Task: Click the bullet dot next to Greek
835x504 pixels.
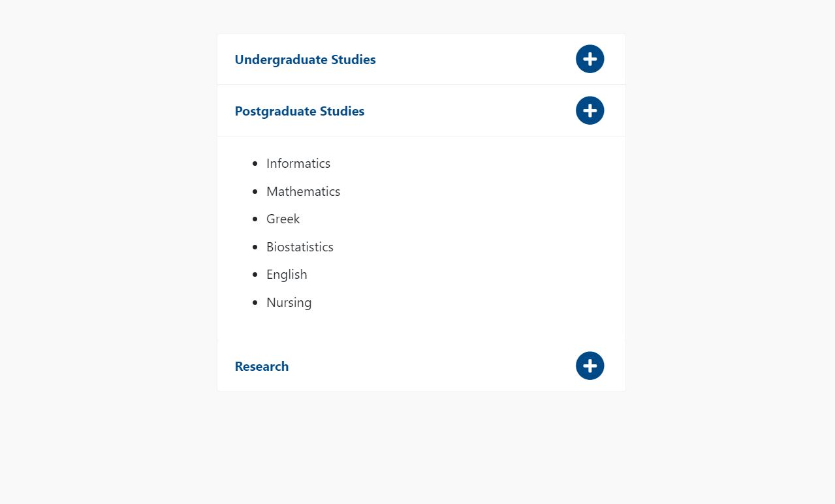Action: [255, 219]
